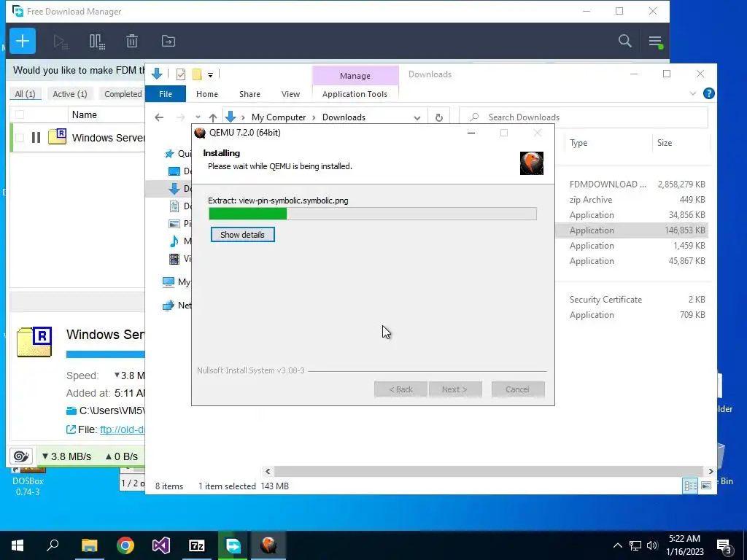Viewport: 747px width, 560px height.
Task: Open Google Chrome from taskbar
Action: click(x=125, y=545)
